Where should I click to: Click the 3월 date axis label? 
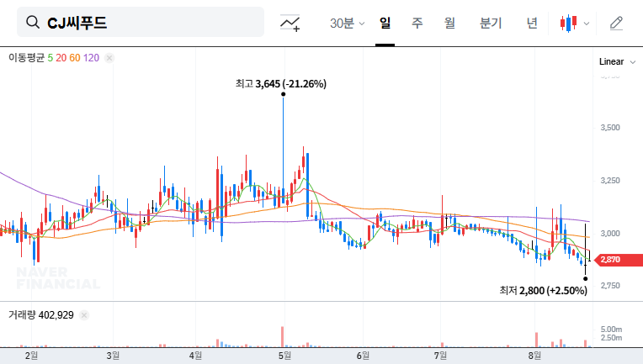(113, 356)
